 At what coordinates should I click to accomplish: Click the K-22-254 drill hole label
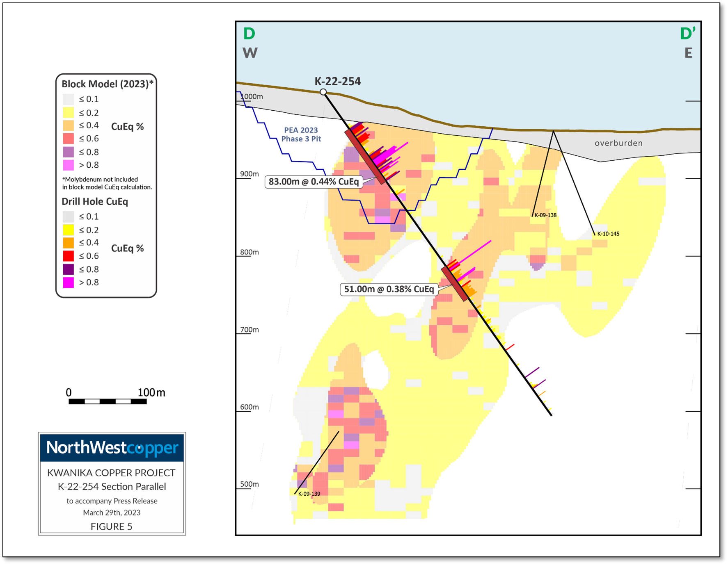pyautogui.click(x=337, y=81)
